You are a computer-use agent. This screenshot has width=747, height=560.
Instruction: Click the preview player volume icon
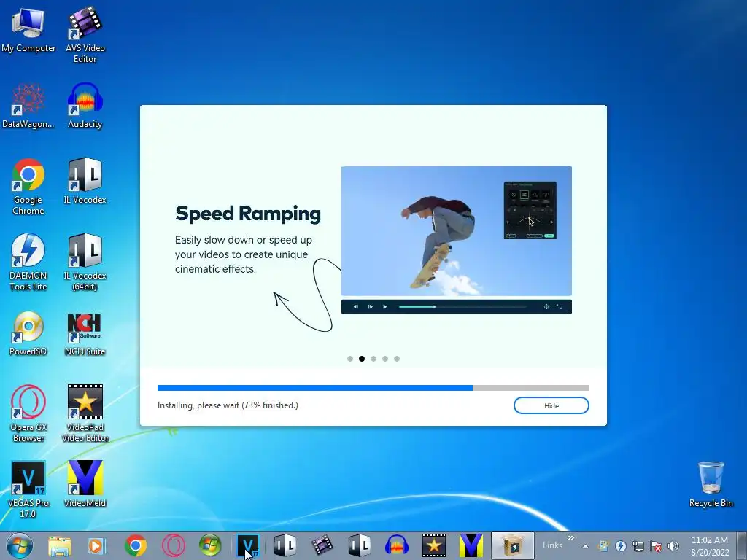[546, 307]
